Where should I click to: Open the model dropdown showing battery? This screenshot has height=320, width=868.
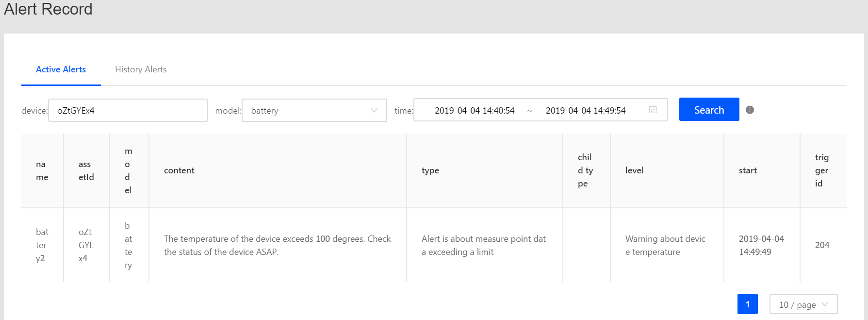pos(314,110)
